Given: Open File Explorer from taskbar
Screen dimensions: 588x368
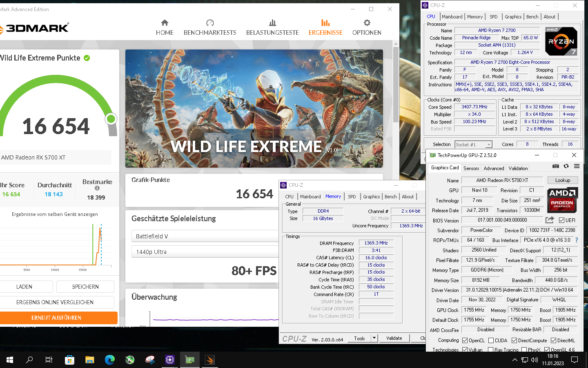Looking at the screenshot, I should click(89, 360).
